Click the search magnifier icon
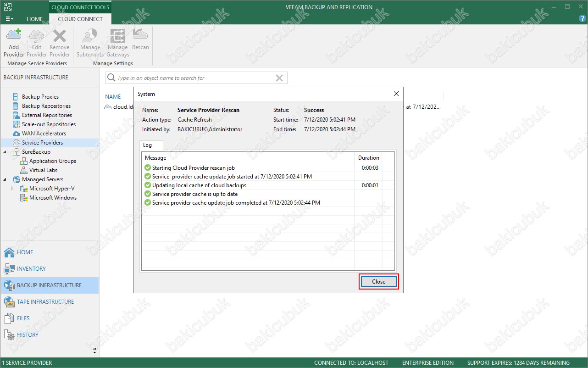Viewport: 588px width, 368px height. click(x=111, y=78)
